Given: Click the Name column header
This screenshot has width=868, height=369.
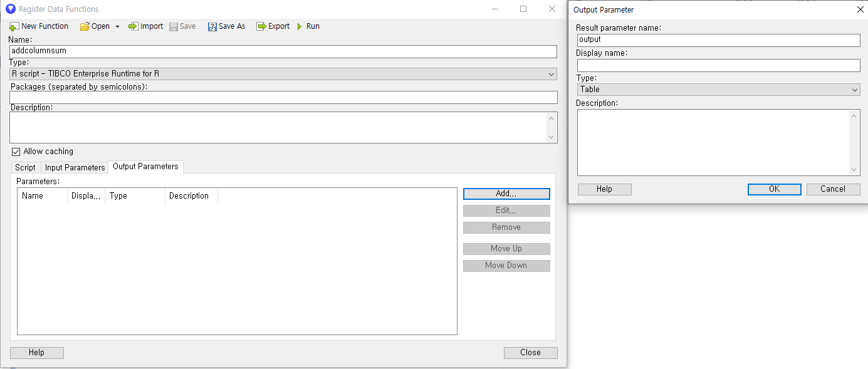Looking at the screenshot, I should tap(42, 196).
